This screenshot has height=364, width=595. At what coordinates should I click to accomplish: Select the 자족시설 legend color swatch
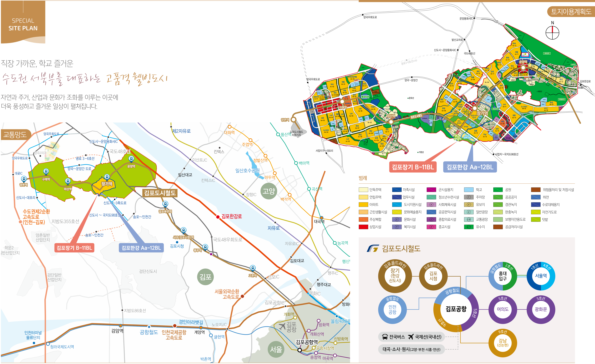point(397,190)
